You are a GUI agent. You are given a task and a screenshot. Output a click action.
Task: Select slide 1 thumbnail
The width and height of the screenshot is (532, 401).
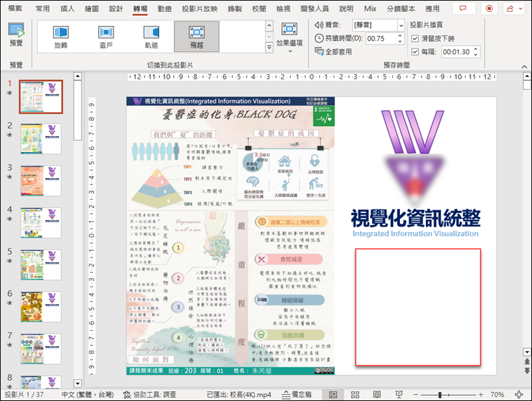tap(40, 97)
